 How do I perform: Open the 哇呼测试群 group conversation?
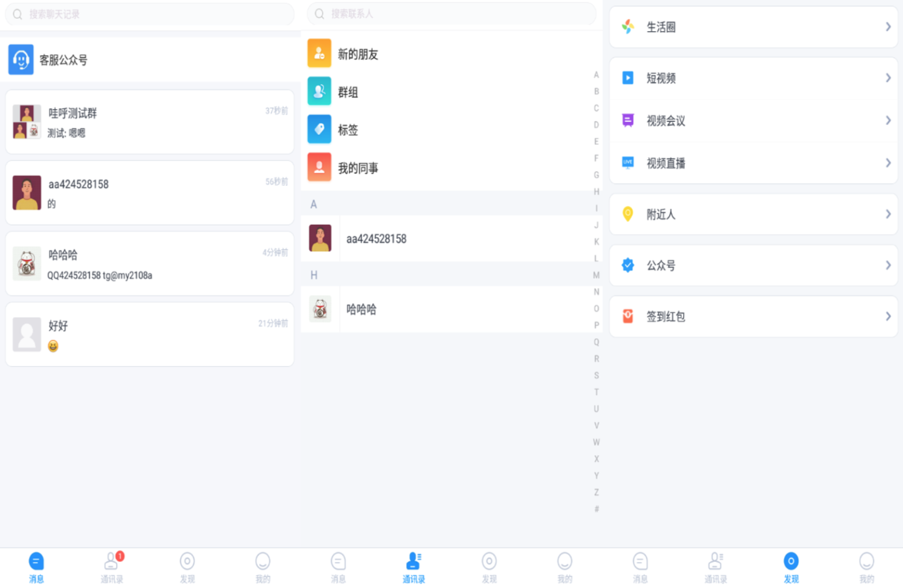149,122
